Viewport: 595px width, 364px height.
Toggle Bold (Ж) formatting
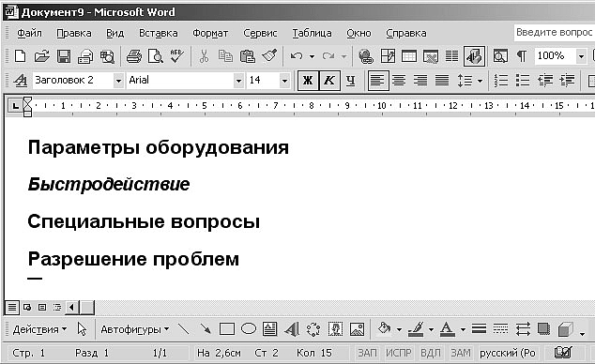click(308, 81)
